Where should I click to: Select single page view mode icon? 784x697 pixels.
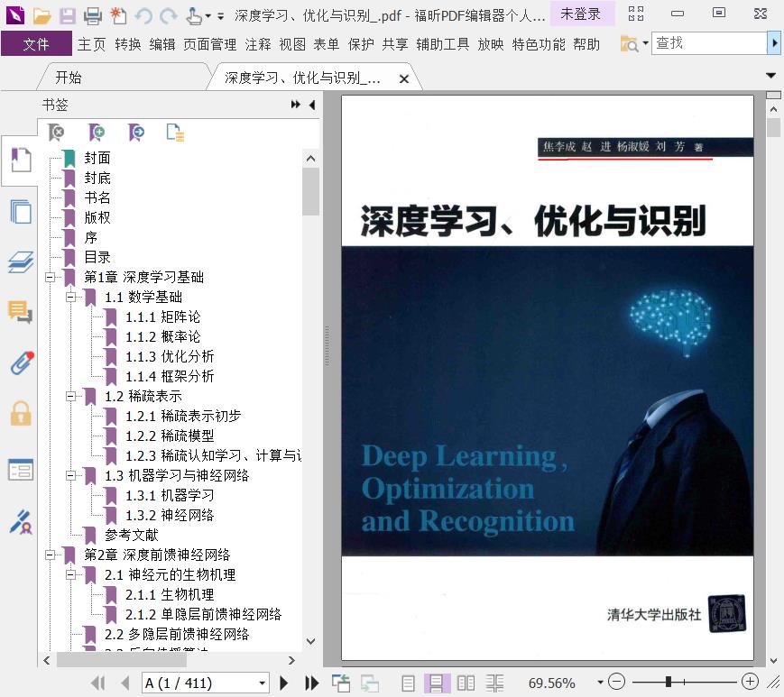tap(408, 683)
